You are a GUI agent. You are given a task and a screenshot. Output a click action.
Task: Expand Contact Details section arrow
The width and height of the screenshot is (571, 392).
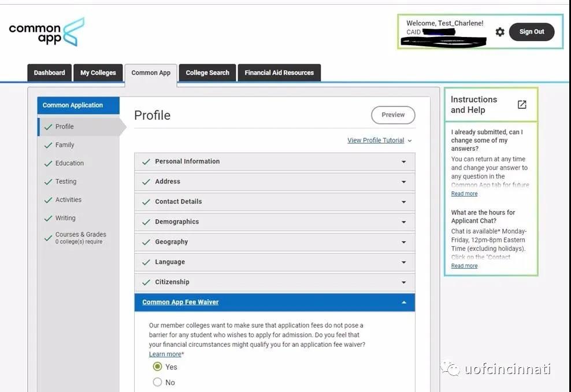(403, 202)
